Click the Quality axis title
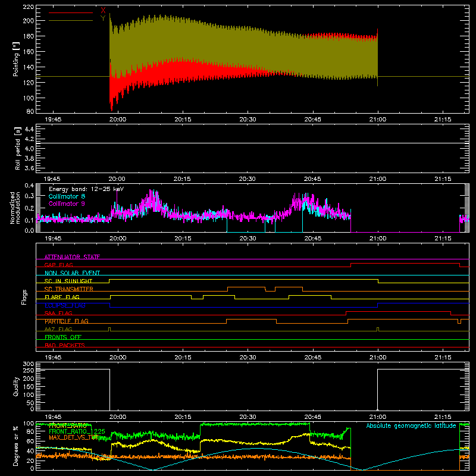The height and width of the screenshot is (476, 476). [x=16, y=386]
